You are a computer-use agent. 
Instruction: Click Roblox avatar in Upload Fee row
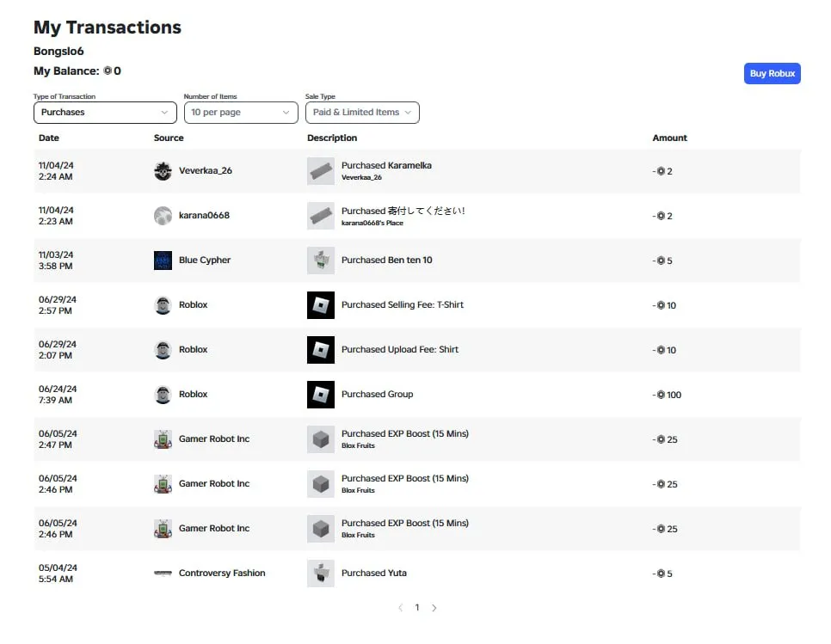point(163,350)
